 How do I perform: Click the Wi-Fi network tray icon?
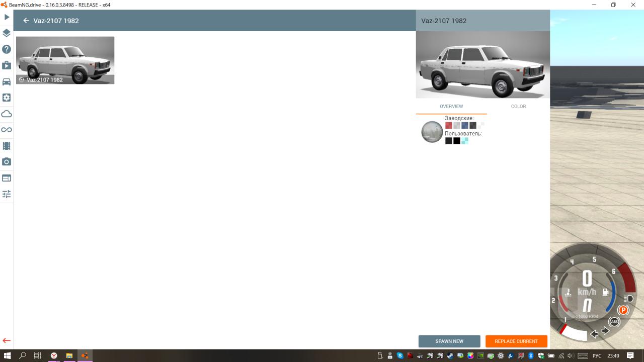(561, 355)
